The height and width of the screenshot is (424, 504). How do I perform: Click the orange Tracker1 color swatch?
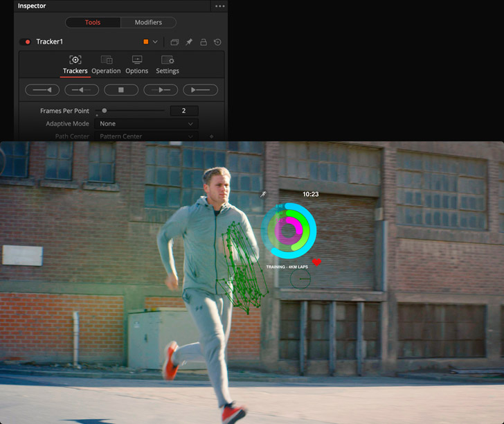point(146,42)
